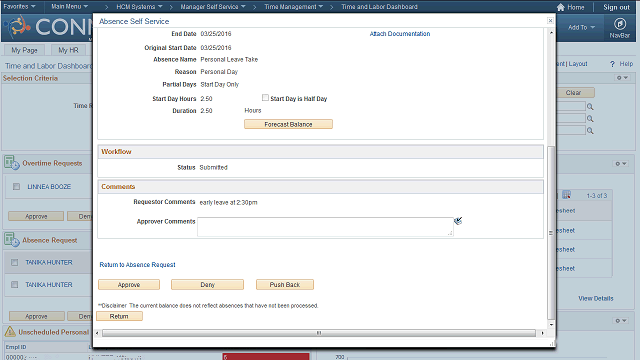This screenshot has width=640, height=360.
Task: Click Return to Absence Request link
Action: pos(138,265)
